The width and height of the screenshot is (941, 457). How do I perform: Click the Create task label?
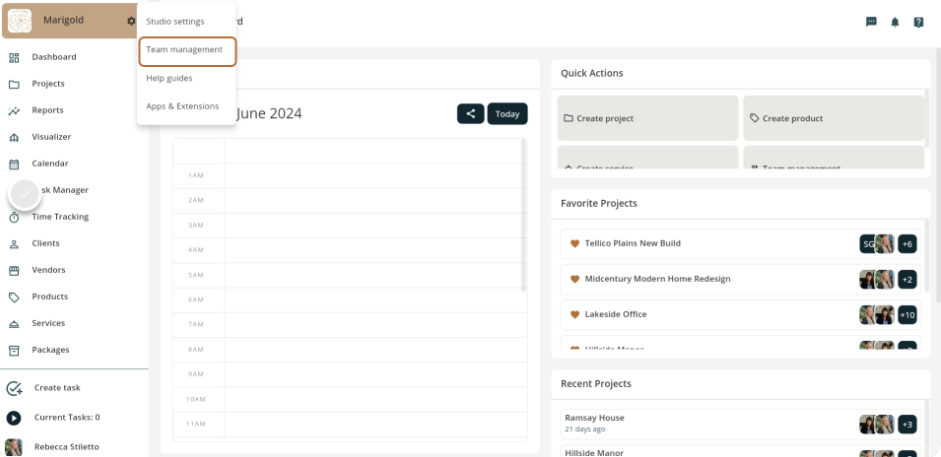(x=57, y=388)
